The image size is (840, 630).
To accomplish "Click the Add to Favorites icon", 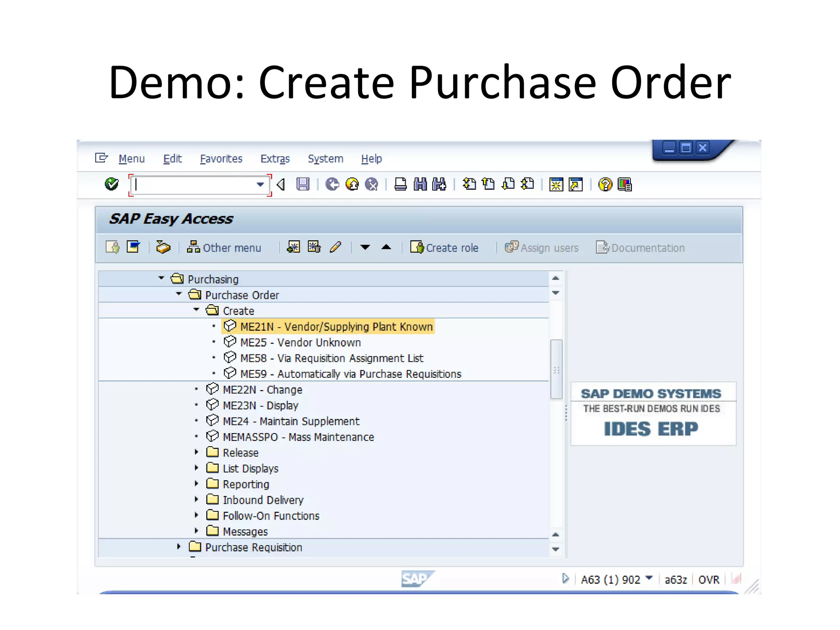I will coord(294,247).
